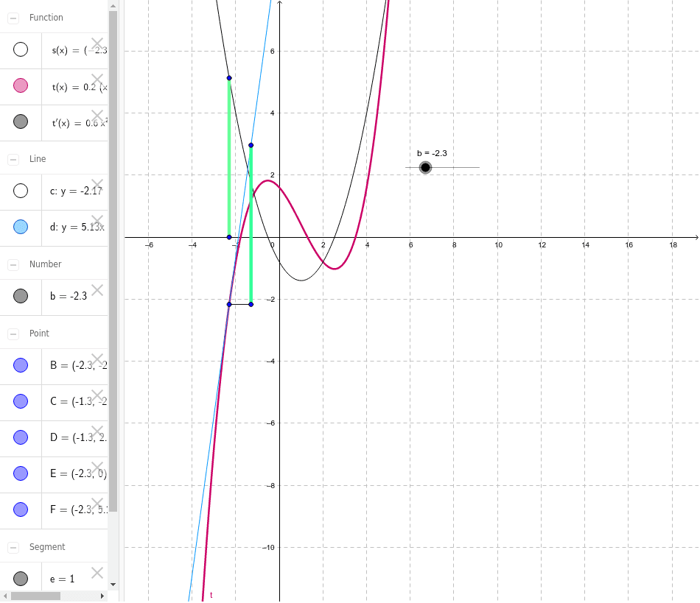This screenshot has width=700, height=603.
Task: Select the point E = (-2.3, 0) entry
Action: (x=78, y=473)
